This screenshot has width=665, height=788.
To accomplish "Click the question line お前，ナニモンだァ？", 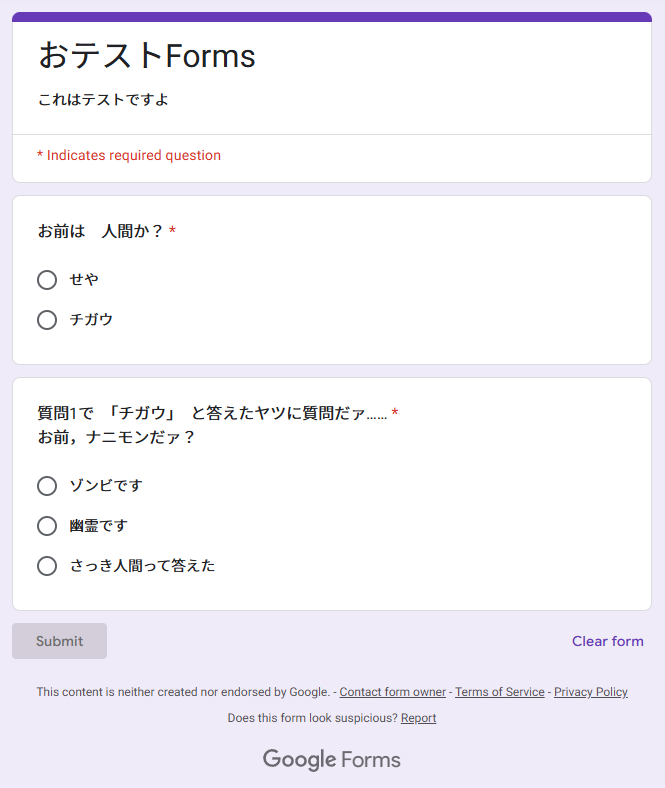I will [x=116, y=438].
